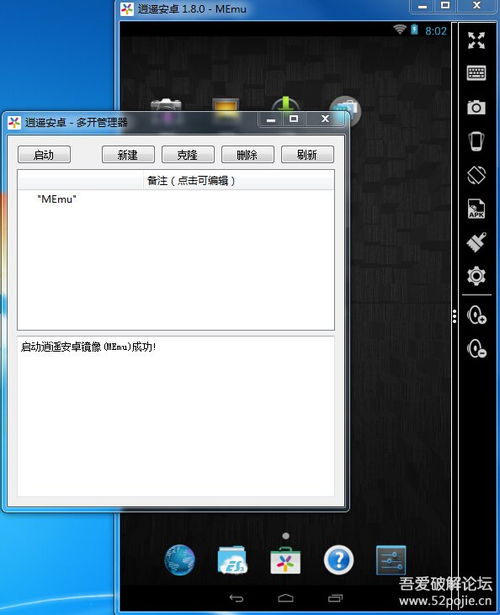Image resolution: width=500 pixels, height=615 pixels.
Task: Rotate the screen using the rotate icon
Action: pos(476,175)
